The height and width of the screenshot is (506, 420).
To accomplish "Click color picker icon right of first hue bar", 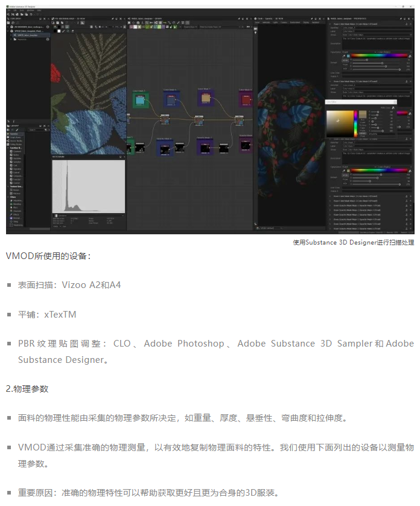I will pos(410,56).
